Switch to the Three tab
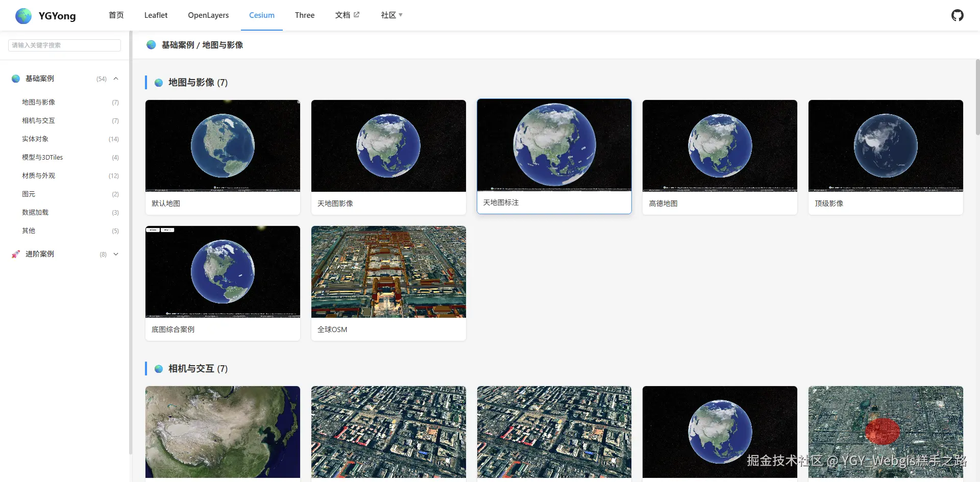 click(305, 15)
